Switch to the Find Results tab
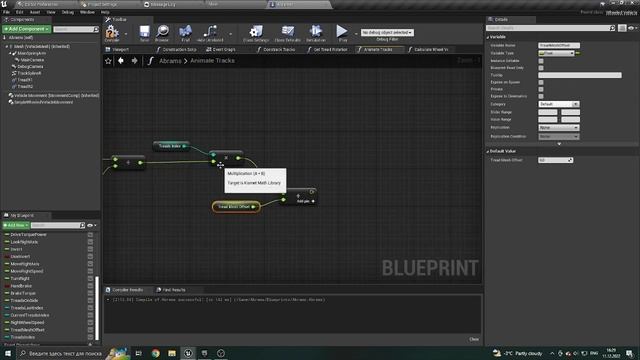The width and height of the screenshot is (640, 360). tap(171, 290)
